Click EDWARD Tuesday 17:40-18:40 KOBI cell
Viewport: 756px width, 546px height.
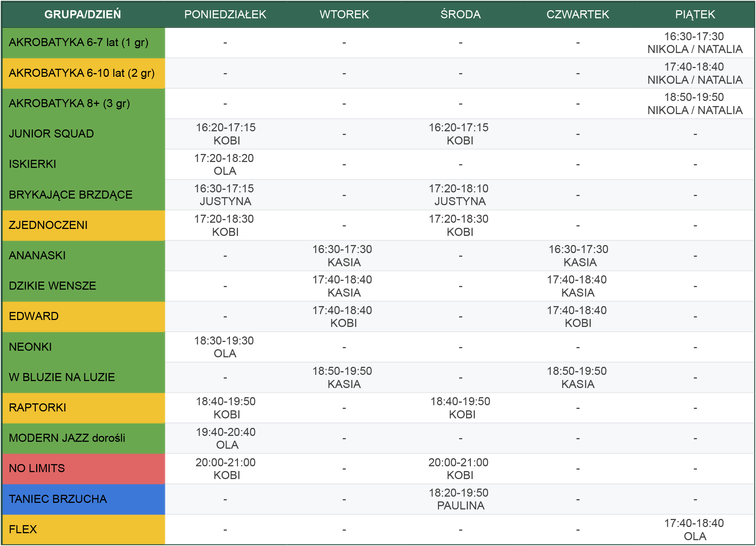click(x=344, y=316)
